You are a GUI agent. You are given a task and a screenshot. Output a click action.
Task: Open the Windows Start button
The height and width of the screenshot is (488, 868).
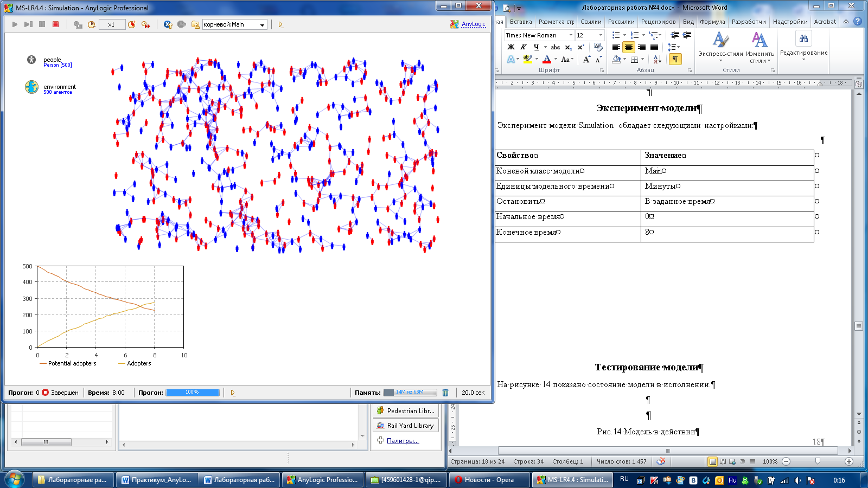[x=15, y=479]
